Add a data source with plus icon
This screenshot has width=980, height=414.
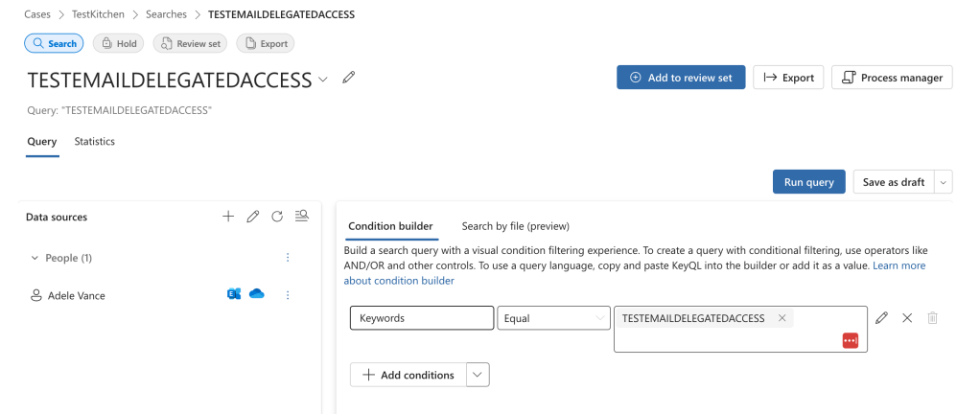[228, 217]
